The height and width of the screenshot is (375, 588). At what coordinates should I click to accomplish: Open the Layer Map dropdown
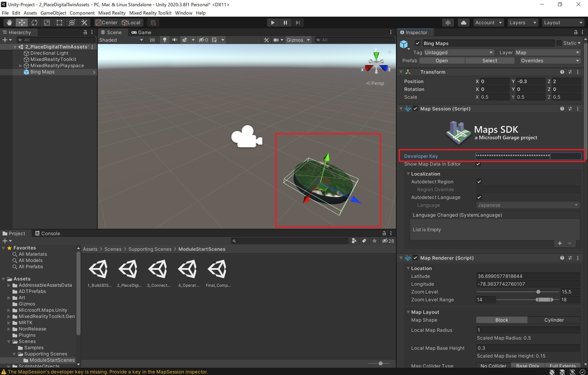548,52
